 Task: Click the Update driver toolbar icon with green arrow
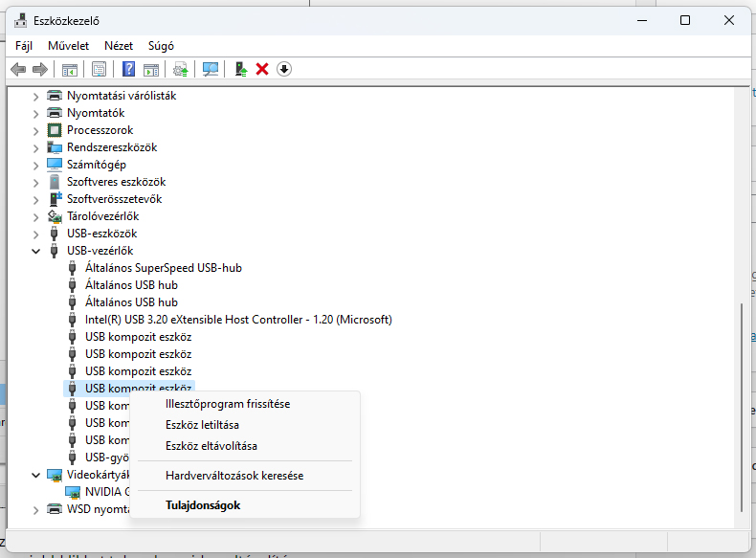tap(242, 69)
